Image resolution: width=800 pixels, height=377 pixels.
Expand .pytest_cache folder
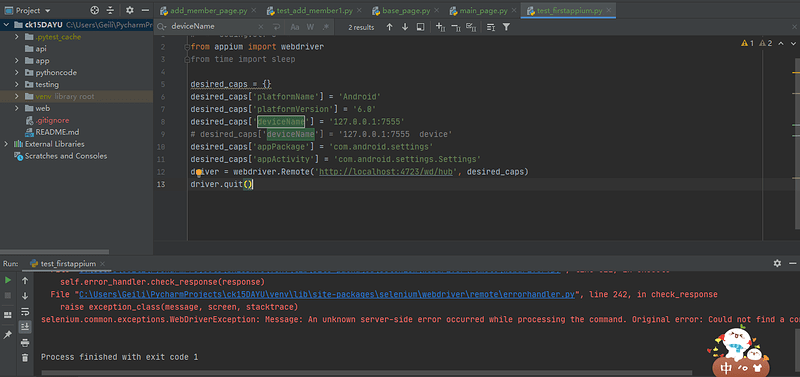pyautogui.click(x=17, y=37)
